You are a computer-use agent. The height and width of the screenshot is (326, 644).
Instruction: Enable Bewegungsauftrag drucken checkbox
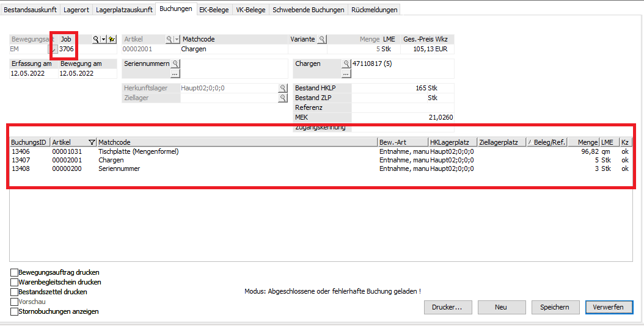point(14,272)
